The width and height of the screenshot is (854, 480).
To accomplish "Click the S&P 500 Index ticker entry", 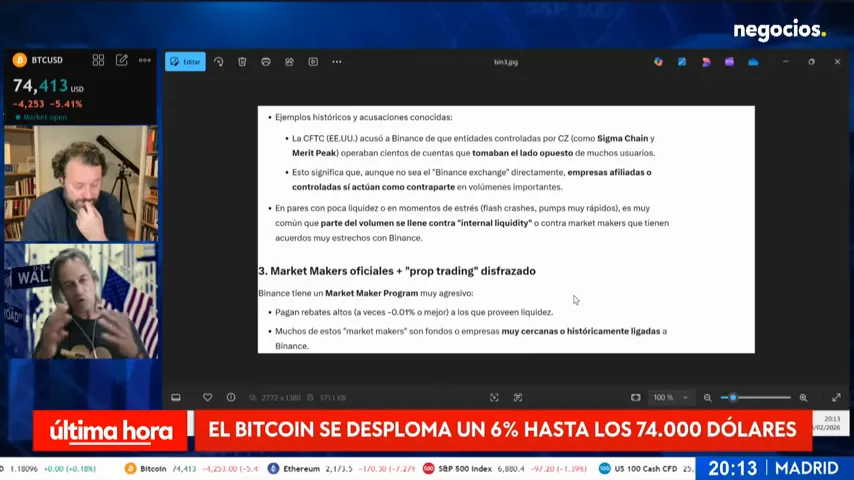I will pyautogui.click(x=505, y=469).
